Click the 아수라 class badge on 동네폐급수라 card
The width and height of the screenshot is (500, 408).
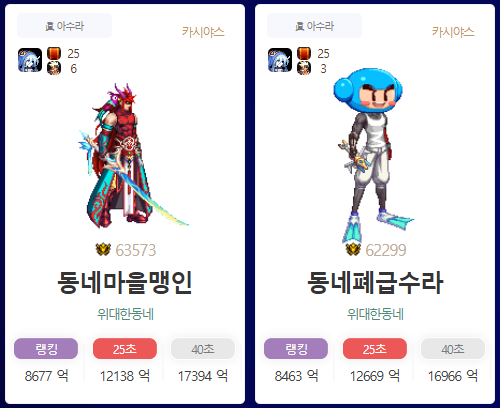click(x=314, y=26)
